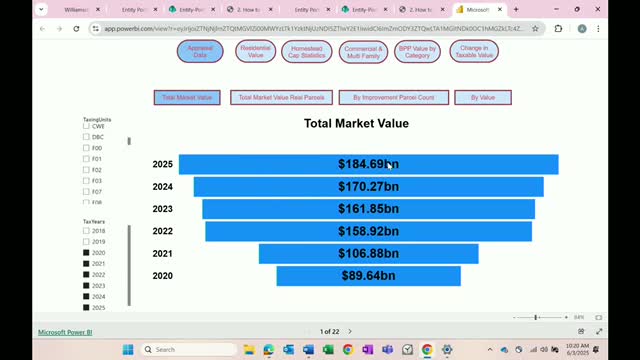Image resolution: width=640 pixels, height=360 pixels.
Task: Open a new browser tab
Action: coord(516,9)
